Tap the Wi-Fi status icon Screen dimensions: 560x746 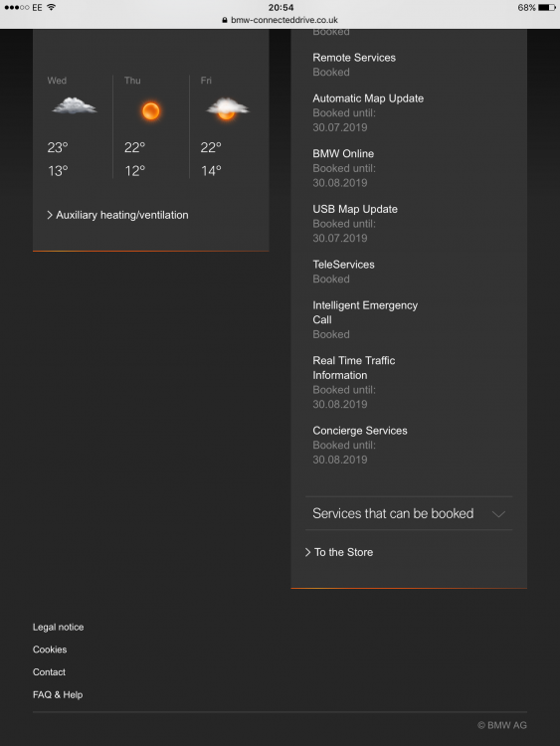[52, 7]
